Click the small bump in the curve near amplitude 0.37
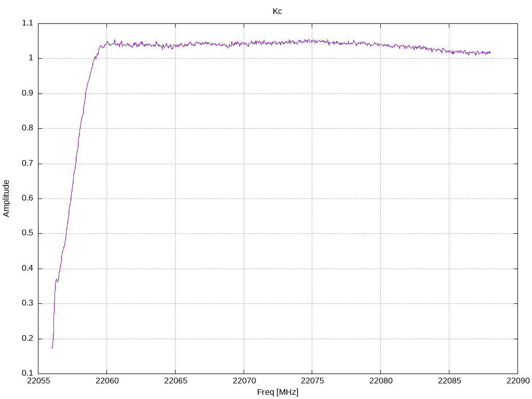Screen dimensions: 532x399 click(57, 280)
